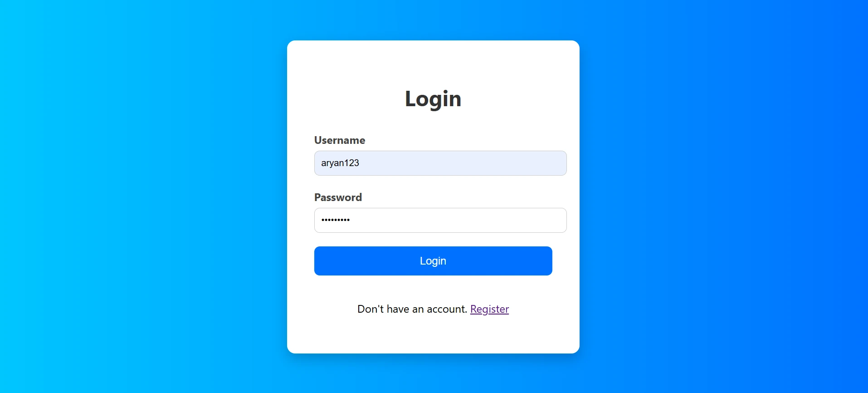Click the blue Login submit button
Image resolution: width=868 pixels, height=393 pixels.
click(x=433, y=261)
